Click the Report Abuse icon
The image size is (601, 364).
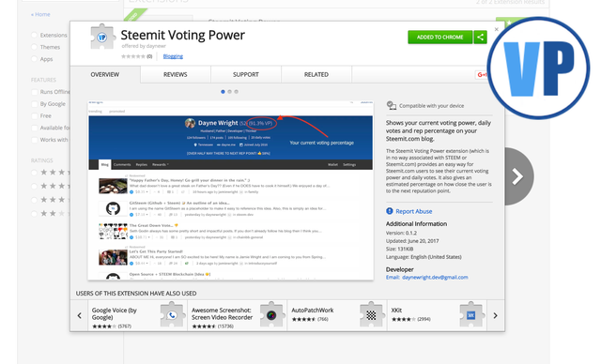[x=390, y=211]
